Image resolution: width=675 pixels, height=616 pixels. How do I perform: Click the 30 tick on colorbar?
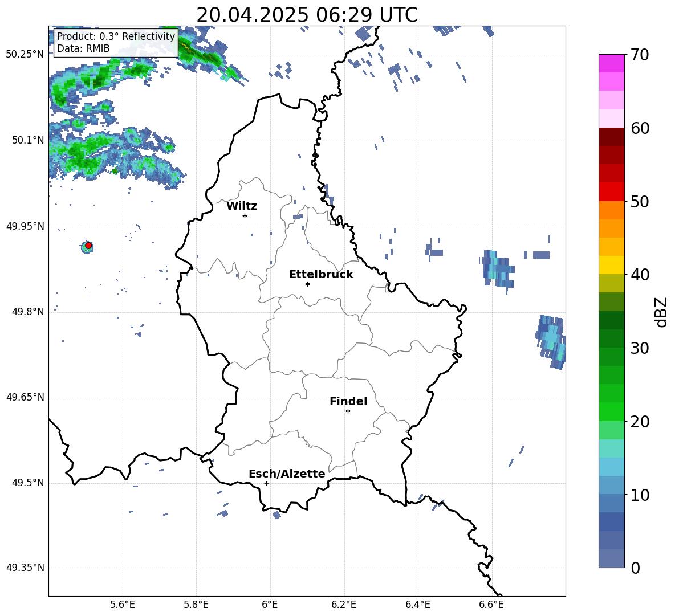[x=640, y=348]
